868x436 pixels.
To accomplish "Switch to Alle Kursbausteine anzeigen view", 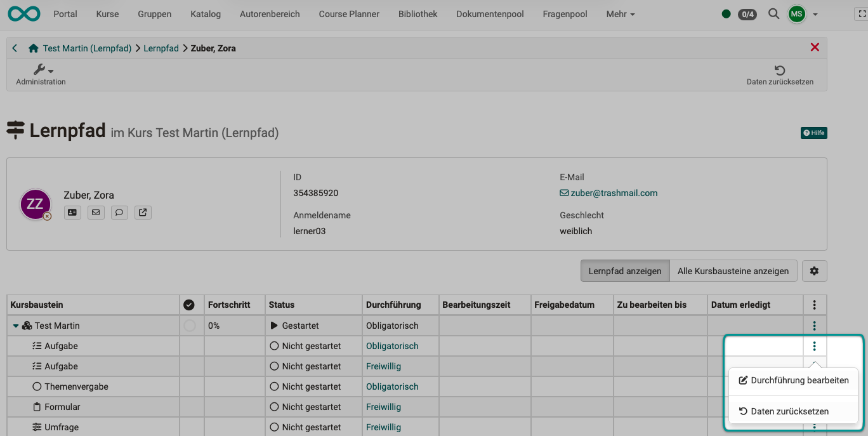I will pyautogui.click(x=733, y=270).
